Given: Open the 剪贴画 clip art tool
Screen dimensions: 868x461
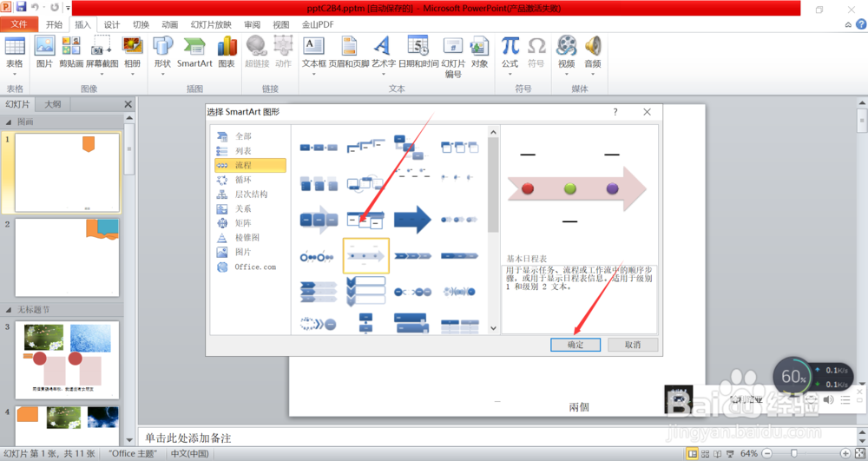Looking at the screenshot, I should click(71, 52).
